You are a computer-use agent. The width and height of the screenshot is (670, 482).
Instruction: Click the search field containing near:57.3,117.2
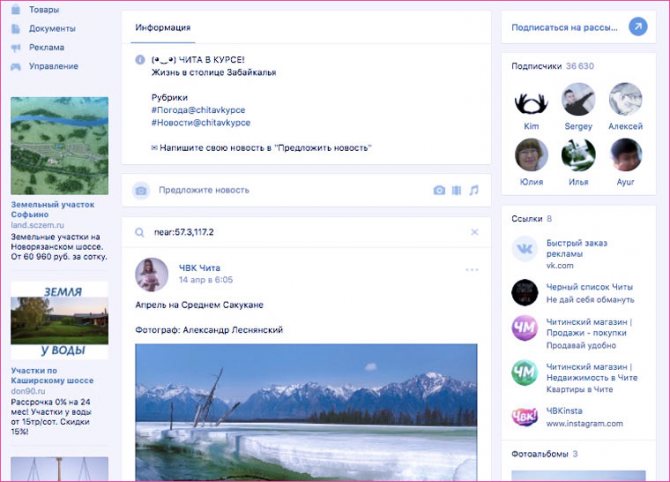[x=308, y=232]
